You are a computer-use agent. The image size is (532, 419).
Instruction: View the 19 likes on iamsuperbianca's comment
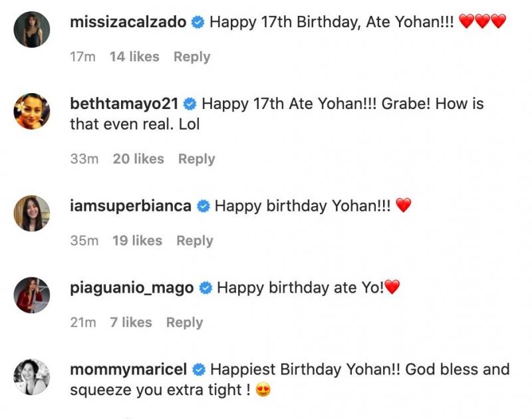(x=137, y=241)
